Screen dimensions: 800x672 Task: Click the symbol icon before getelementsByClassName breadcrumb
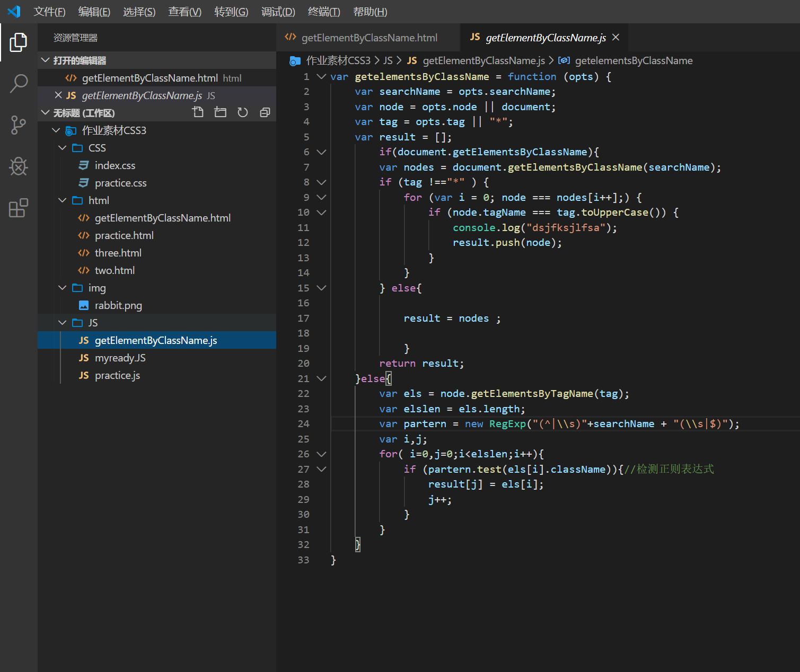click(x=564, y=61)
